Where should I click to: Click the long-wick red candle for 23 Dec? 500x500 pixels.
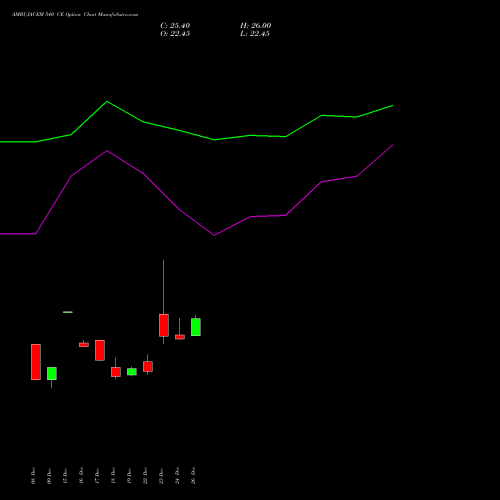tap(164, 325)
